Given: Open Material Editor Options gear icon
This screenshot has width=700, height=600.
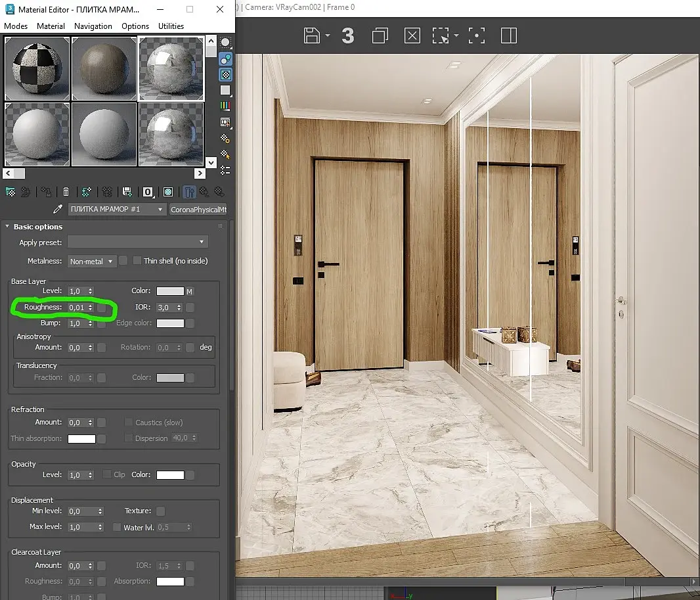Looking at the screenshot, I should tap(225, 139).
